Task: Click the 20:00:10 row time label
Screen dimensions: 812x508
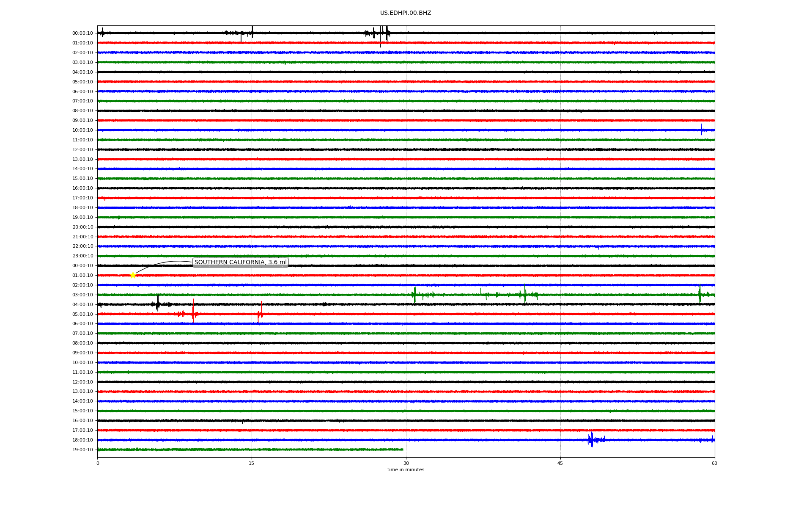Action: [x=82, y=227]
